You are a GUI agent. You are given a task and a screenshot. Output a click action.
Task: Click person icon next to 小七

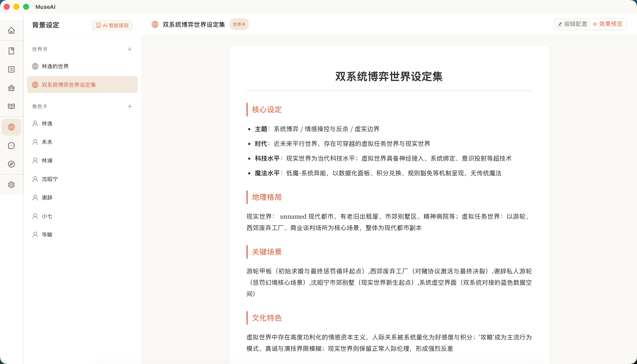click(35, 216)
